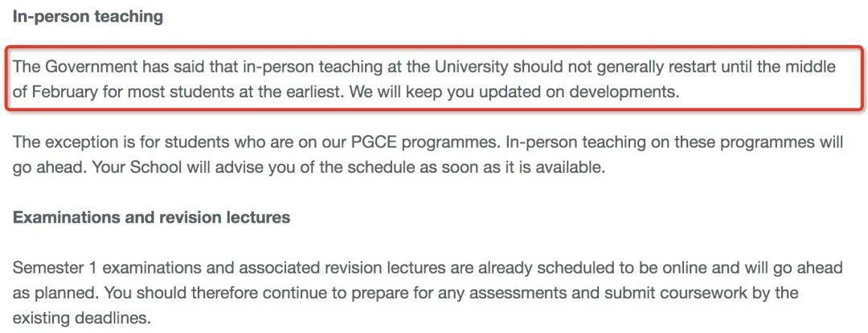
Task: Click the "In-person teaching" heading
Action: tap(88, 17)
